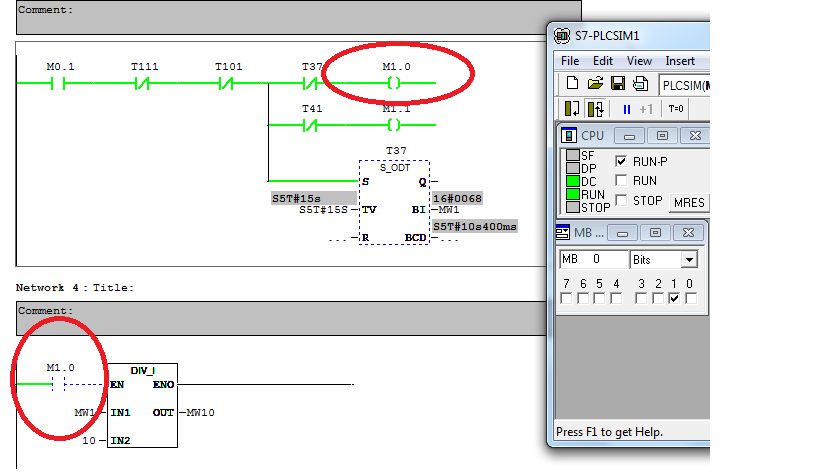The width and height of the screenshot is (816, 473).
Task: Click the PLCSIM connection dropdown field
Action: point(684,85)
